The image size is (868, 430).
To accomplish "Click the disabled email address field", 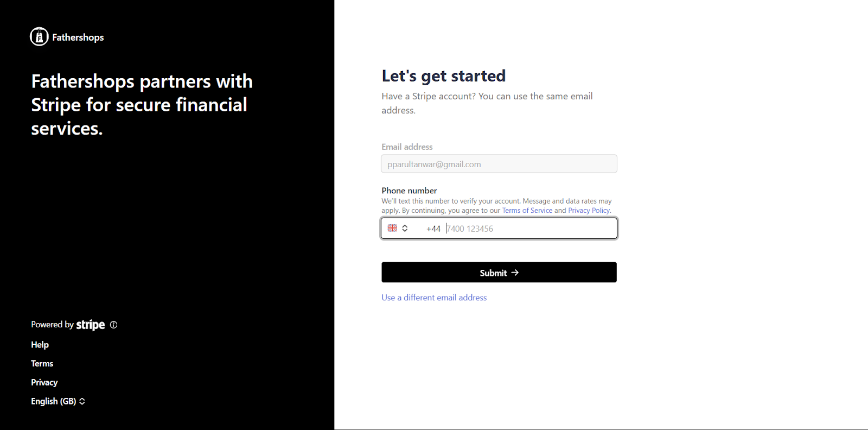I will click(499, 164).
